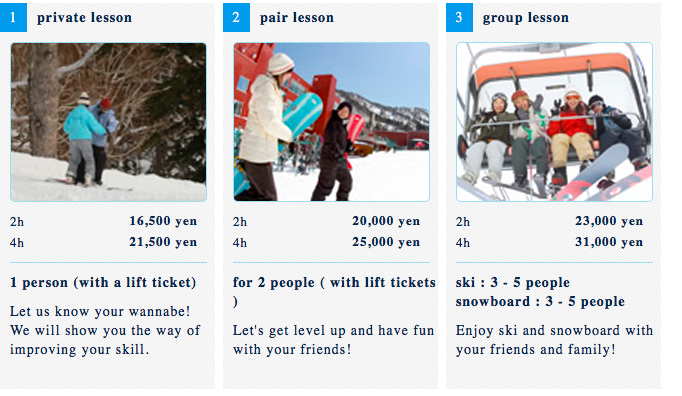Image resolution: width=682 pixels, height=396 pixels.
Task: Click 'for 2 people ( with lift tickets' text
Action: click(334, 282)
